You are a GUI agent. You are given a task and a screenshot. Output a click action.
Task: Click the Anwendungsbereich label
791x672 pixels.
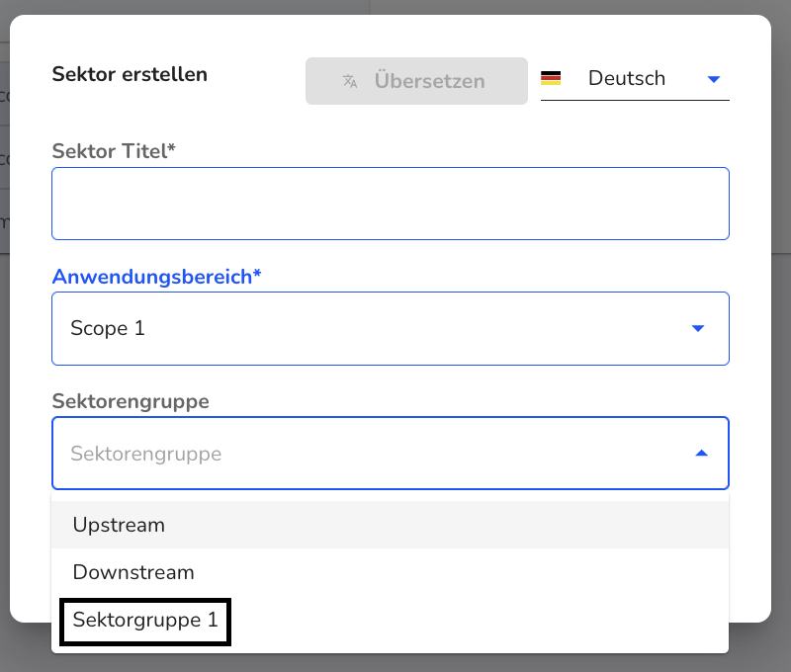click(x=156, y=277)
